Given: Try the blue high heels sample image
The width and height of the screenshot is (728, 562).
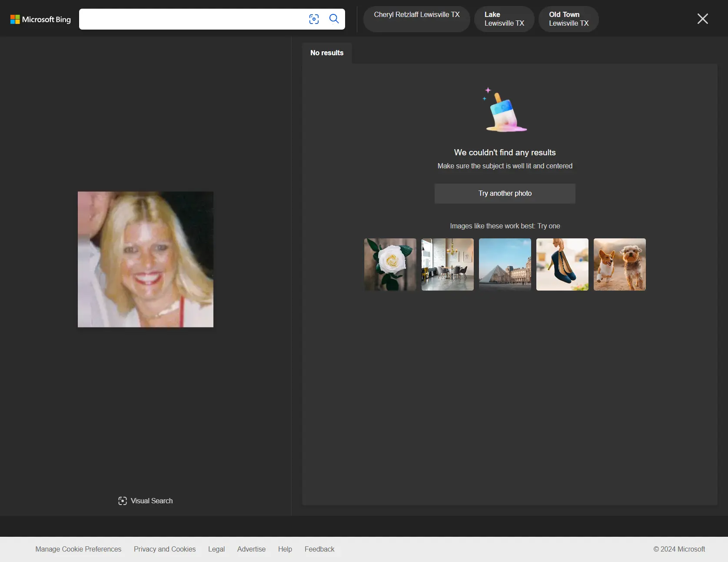Looking at the screenshot, I should (x=562, y=264).
